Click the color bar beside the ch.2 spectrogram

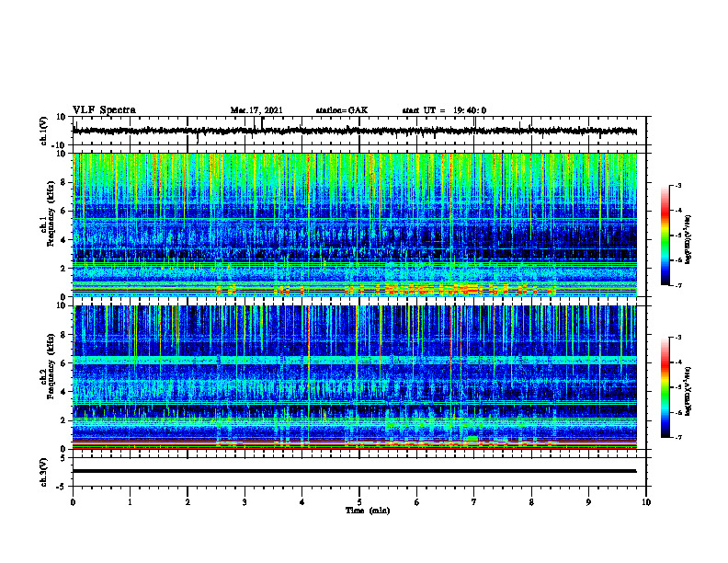coord(665,387)
